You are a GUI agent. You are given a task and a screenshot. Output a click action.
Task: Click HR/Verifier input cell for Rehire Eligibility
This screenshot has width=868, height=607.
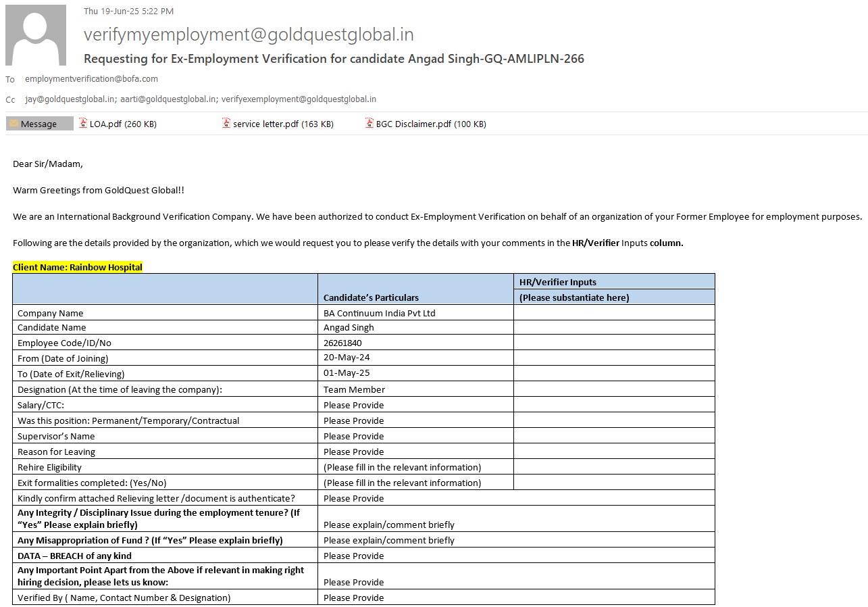pos(613,467)
